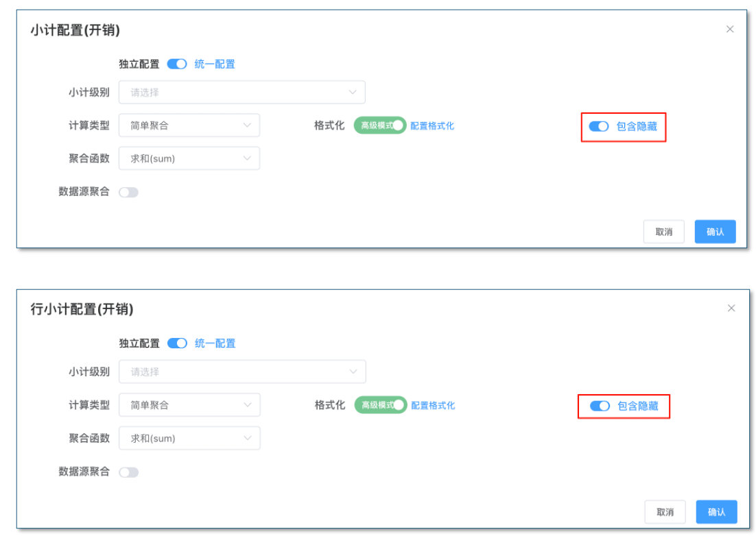Viewport: 756px width, 547px height.
Task: Confirm 行小计配置 dialog with 确认 button
Action: click(x=716, y=512)
